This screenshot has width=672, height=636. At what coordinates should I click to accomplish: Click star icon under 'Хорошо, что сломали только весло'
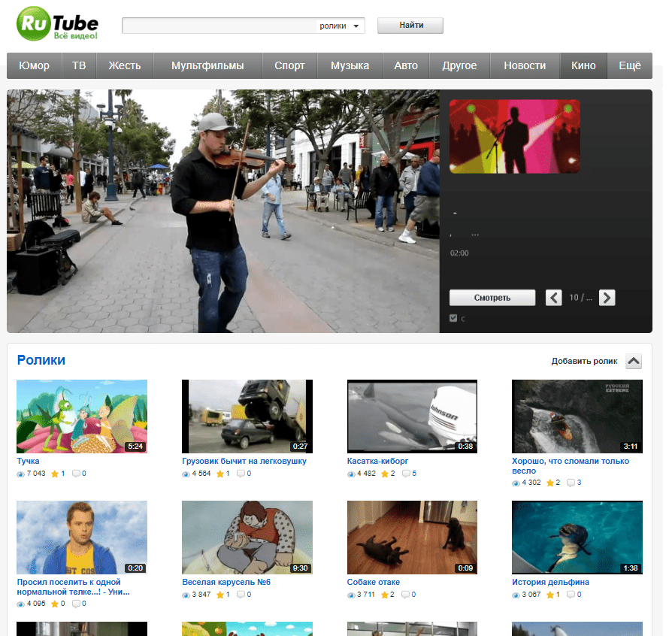point(550,483)
